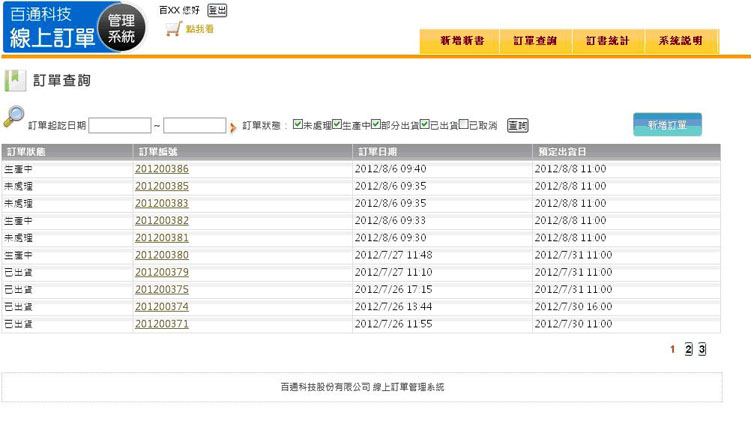This screenshot has height=427, width=751.
Task: Click order date 2012/8/6 09:40
Action: [x=390, y=169]
